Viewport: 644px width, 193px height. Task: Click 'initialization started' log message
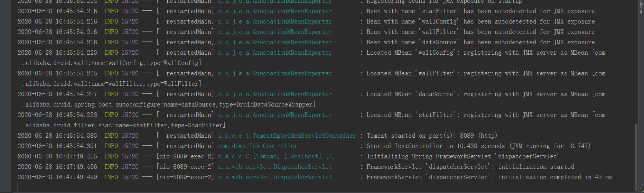[536, 167]
